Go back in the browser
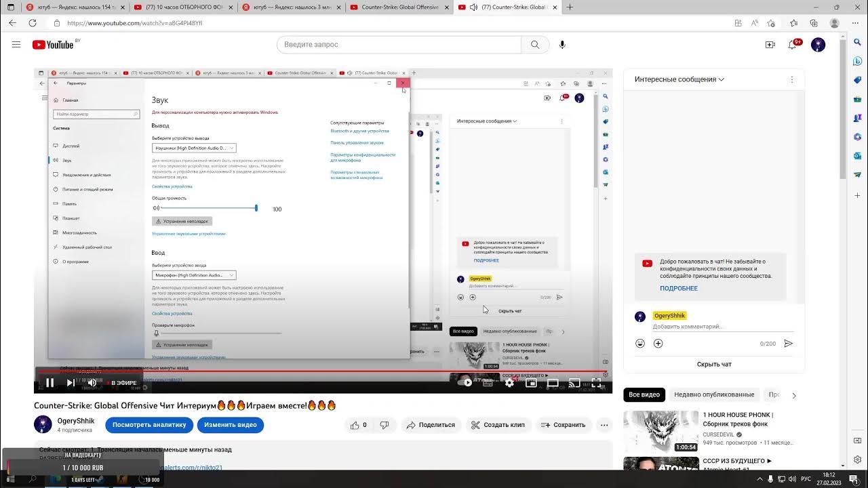Screen dimensions: 868x488 tap(12, 23)
